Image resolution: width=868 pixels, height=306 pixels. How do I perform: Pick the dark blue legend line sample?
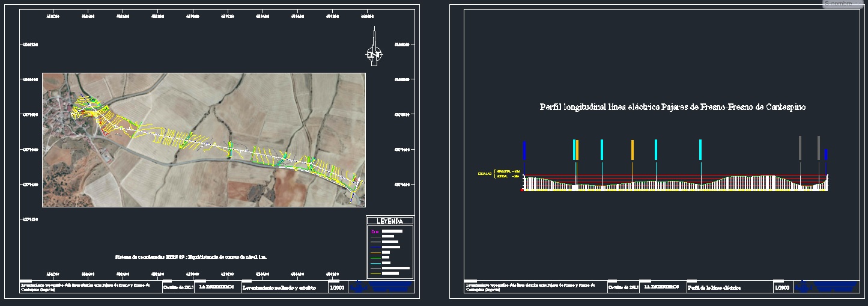pos(375,247)
